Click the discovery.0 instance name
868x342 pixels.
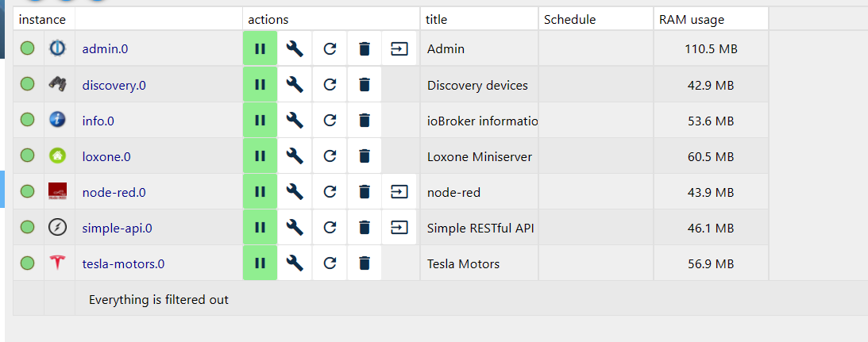coord(114,85)
